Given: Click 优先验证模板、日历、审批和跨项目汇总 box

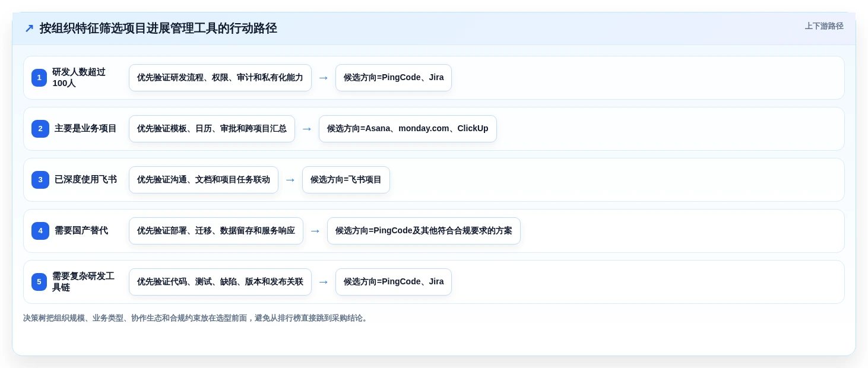Looking at the screenshot, I should pyautogui.click(x=212, y=129).
